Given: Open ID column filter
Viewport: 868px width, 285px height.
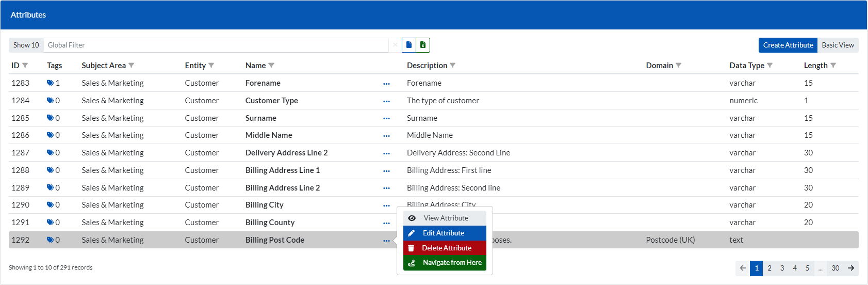Looking at the screenshot, I should pos(25,66).
